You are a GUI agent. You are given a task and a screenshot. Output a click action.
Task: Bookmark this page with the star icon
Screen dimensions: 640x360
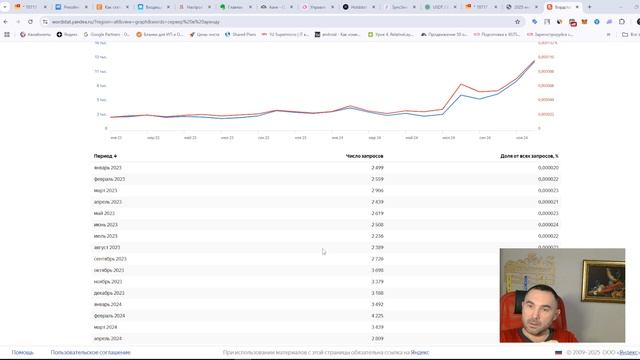[518, 22]
